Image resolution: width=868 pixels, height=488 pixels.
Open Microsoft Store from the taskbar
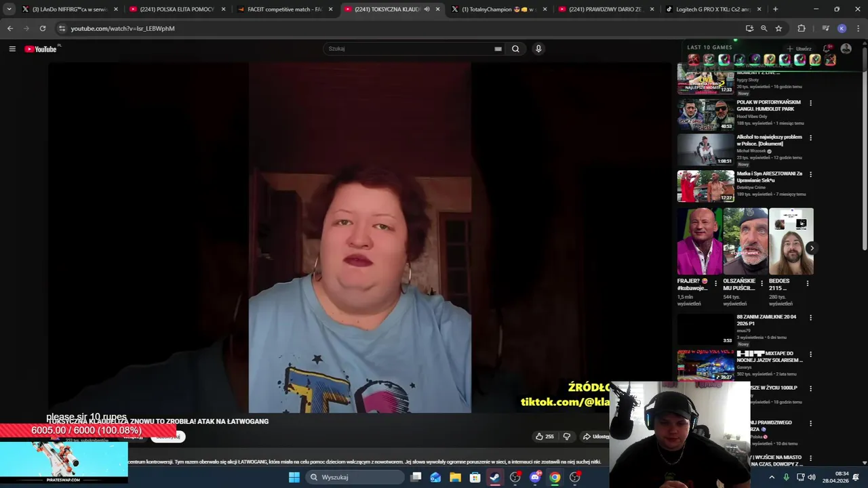pos(475,477)
